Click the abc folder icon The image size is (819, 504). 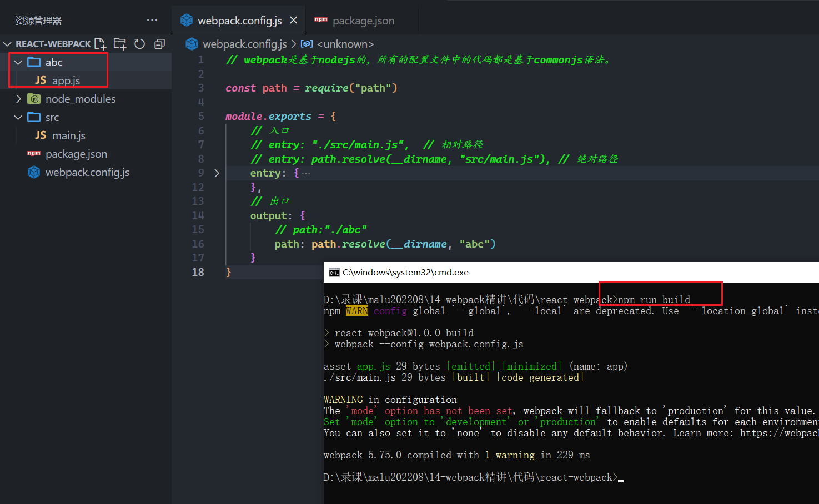pyautogui.click(x=34, y=62)
